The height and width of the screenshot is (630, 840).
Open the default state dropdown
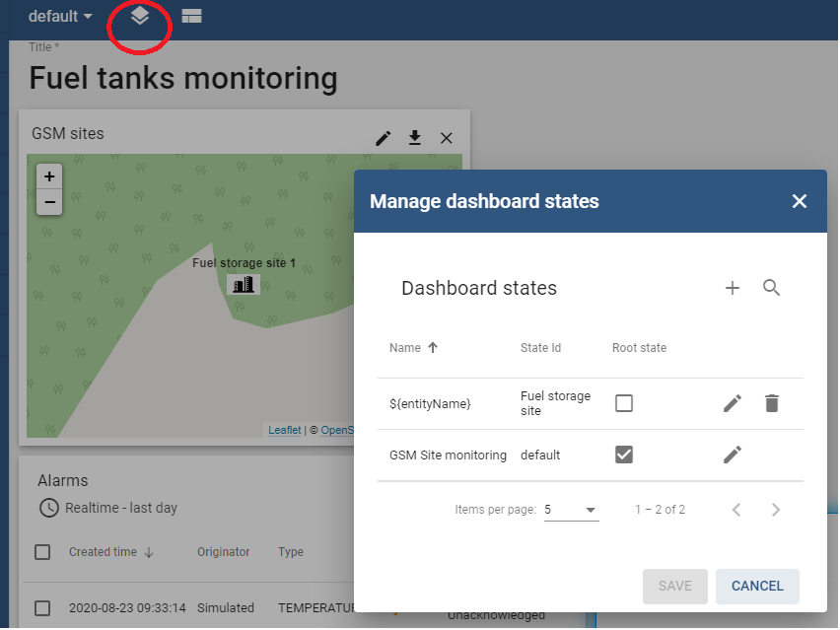coord(60,17)
